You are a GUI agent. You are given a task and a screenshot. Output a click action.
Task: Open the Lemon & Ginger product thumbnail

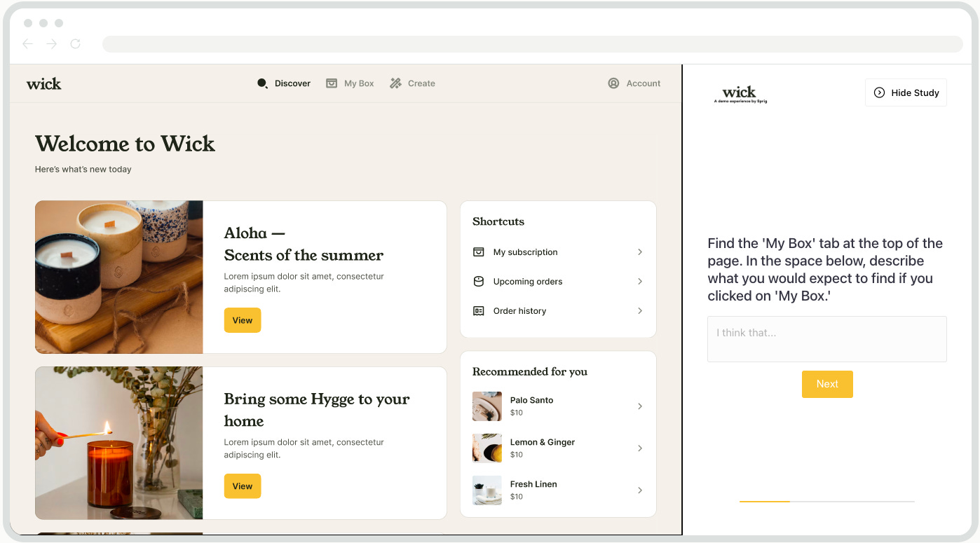pos(487,448)
